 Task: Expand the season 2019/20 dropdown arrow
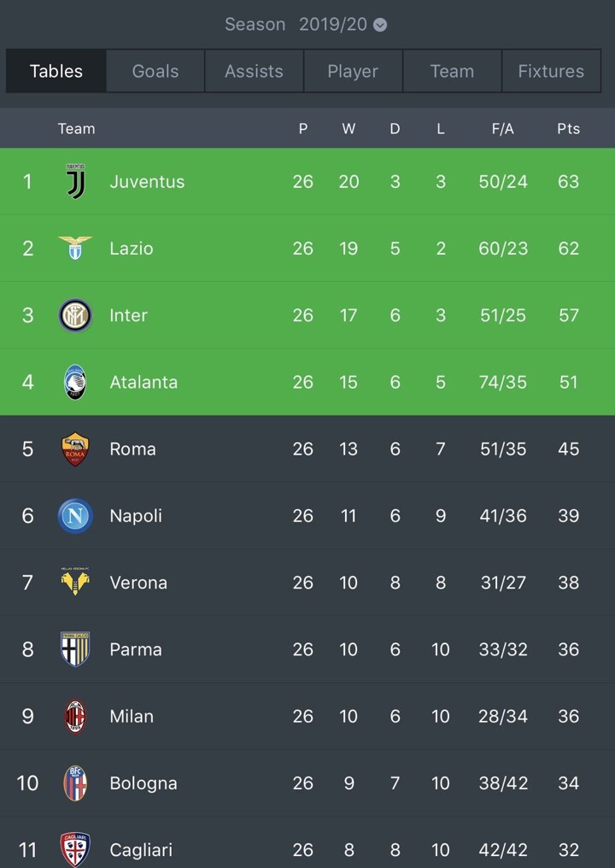(x=380, y=25)
